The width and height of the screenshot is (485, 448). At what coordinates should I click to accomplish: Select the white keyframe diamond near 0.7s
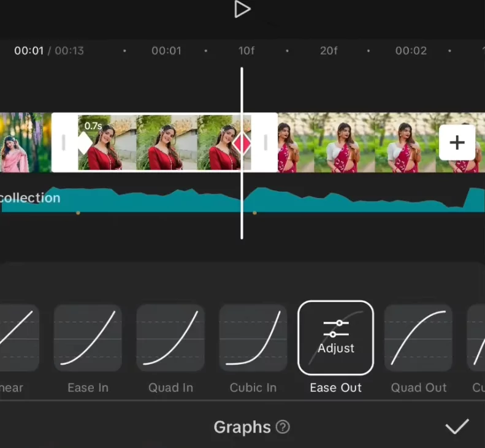pos(84,143)
